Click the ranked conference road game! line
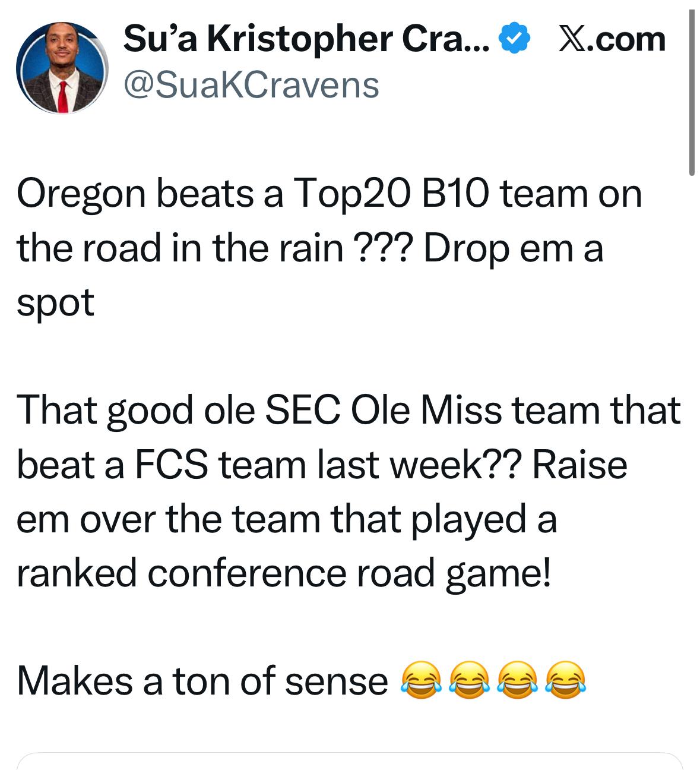The width and height of the screenshot is (700, 770). pyautogui.click(x=284, y=573)
